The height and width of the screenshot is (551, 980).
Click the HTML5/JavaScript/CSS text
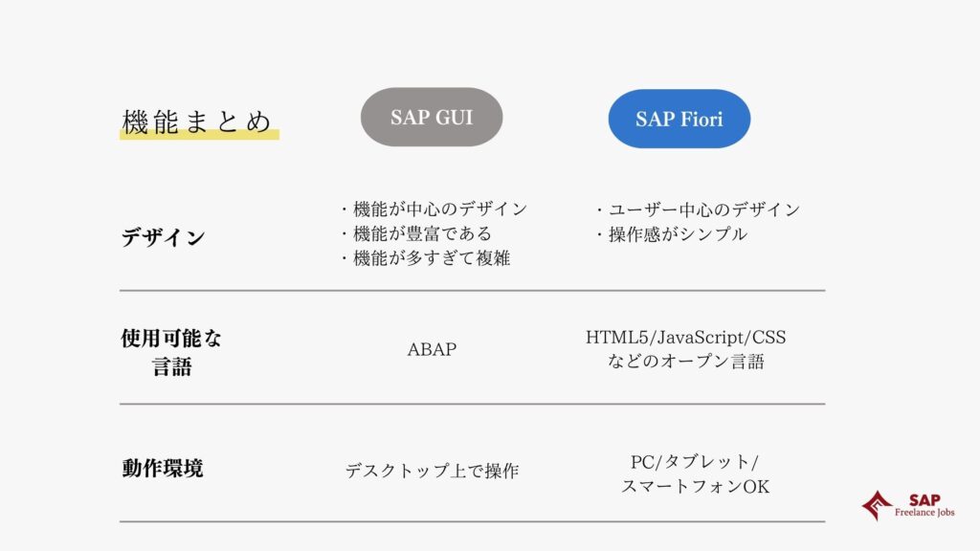coord(685,338)
